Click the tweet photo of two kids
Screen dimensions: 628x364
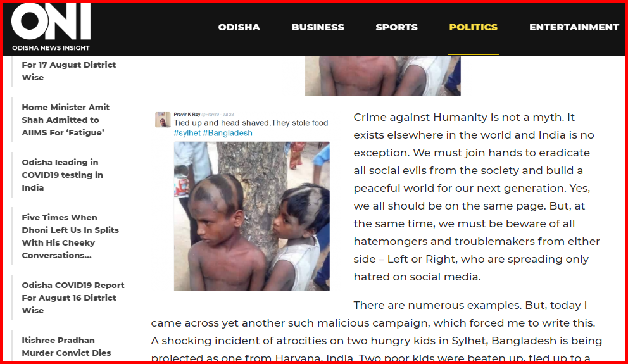(x=251, y=216)
